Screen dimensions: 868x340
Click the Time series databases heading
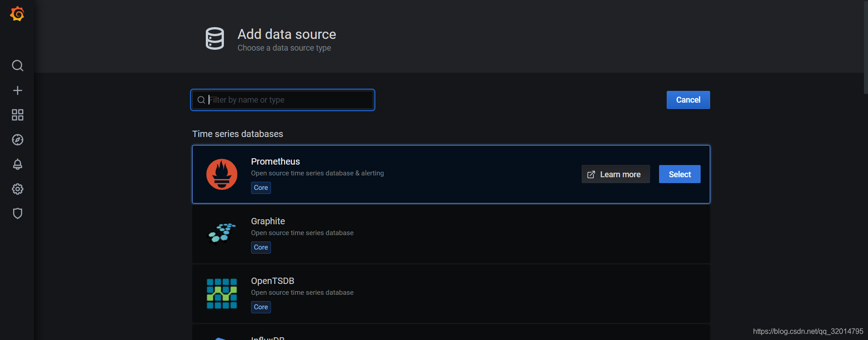coord(237,134)
